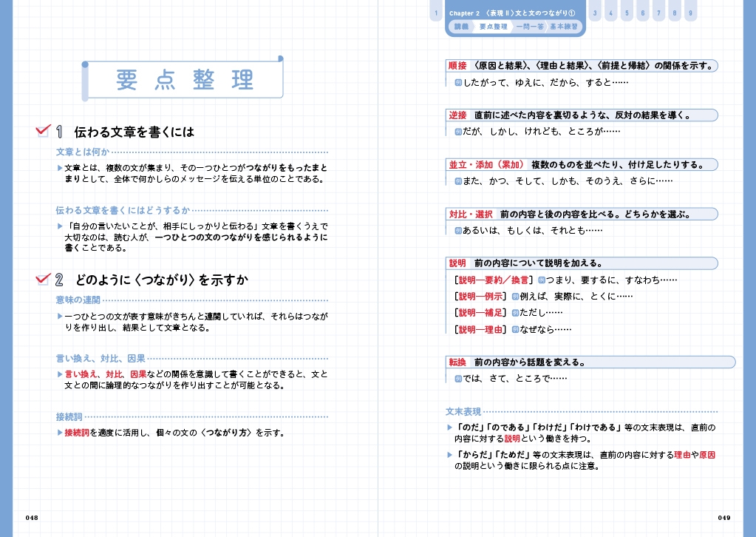
Task: Click the triangle bullet before 文章とは、複数の文
Action: pyautogui.click(x=60, y=168)
